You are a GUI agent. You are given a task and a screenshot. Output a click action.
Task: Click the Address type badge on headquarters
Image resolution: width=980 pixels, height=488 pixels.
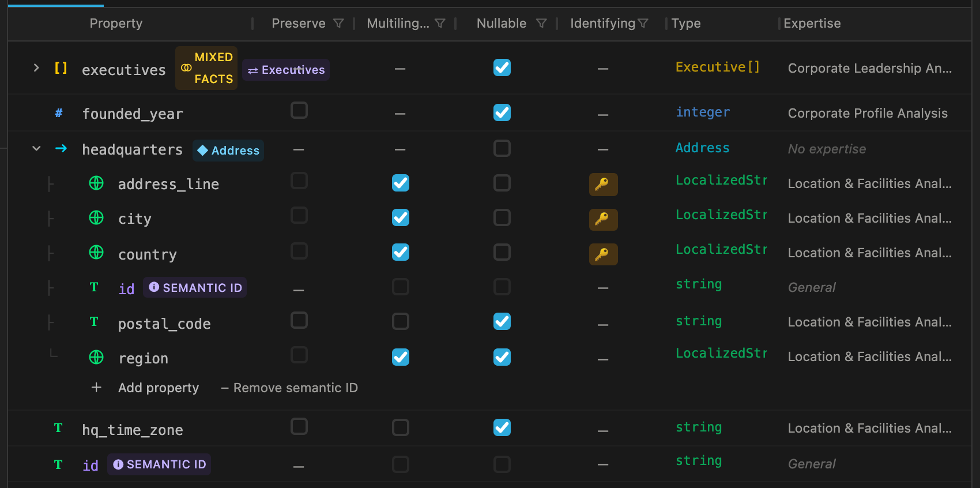(x=228, y=151)
